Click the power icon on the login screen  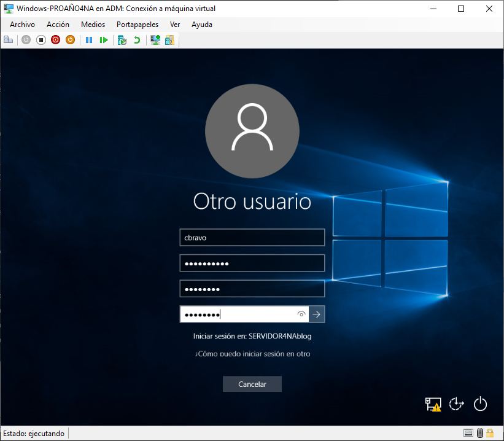[480, 404]
